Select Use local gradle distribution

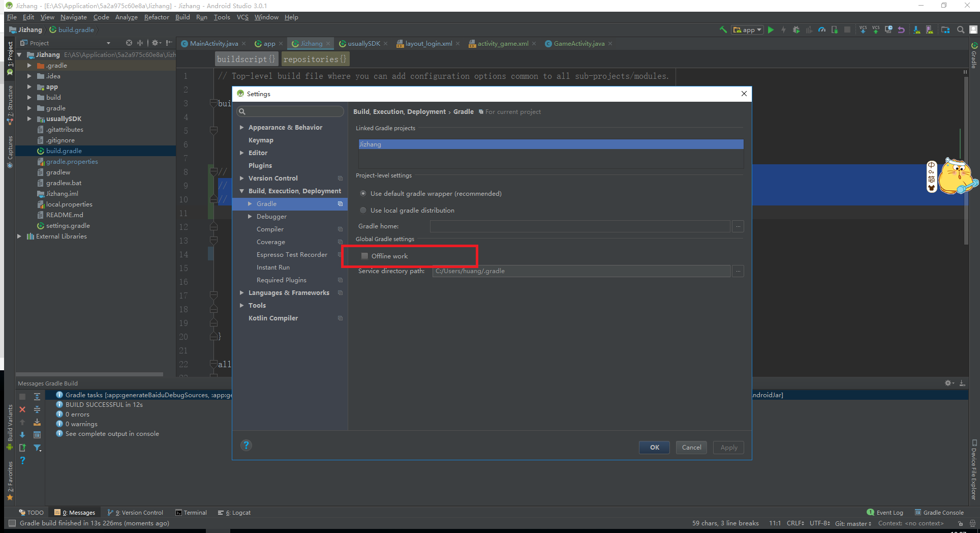pyautogui.click(x=363, y=210)
